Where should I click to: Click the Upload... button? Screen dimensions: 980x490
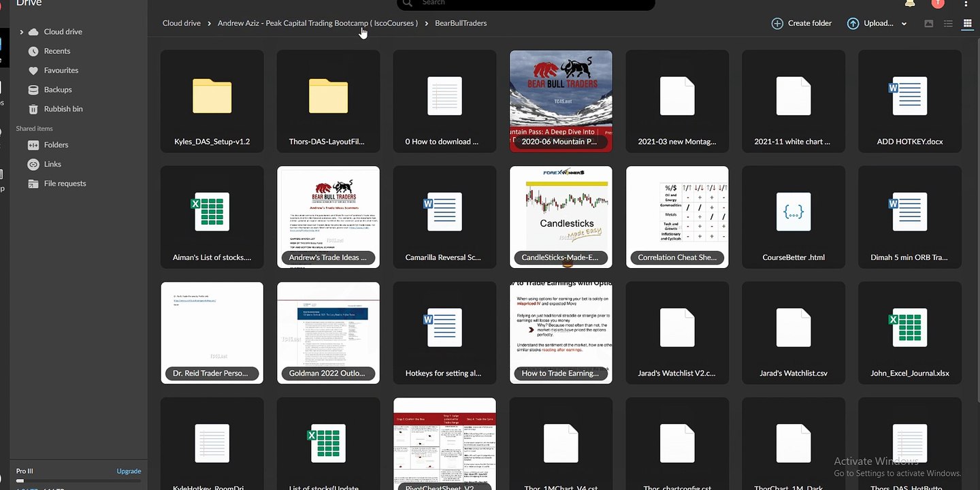pyautogui.click(x=870, y=23)
